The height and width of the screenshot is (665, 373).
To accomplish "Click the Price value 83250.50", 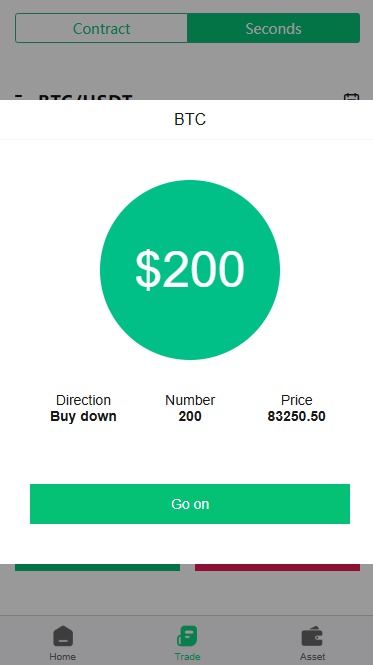I will (x=296, y=416).
